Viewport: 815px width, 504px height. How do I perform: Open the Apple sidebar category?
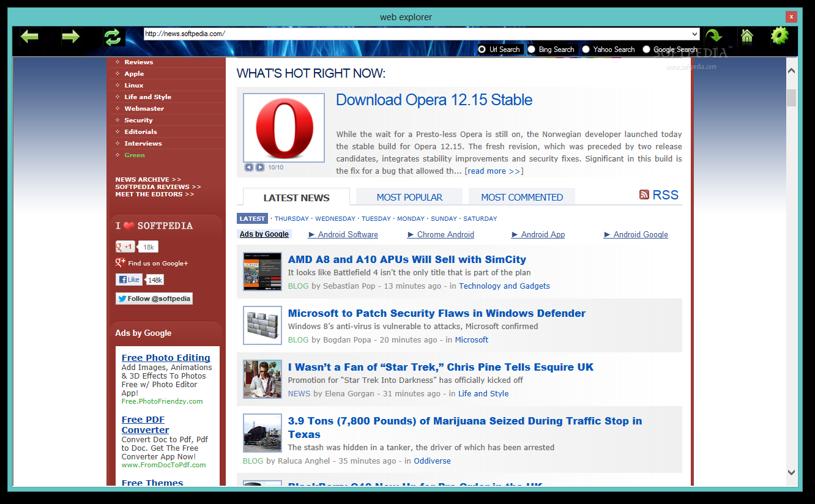(x=134, y=73)
